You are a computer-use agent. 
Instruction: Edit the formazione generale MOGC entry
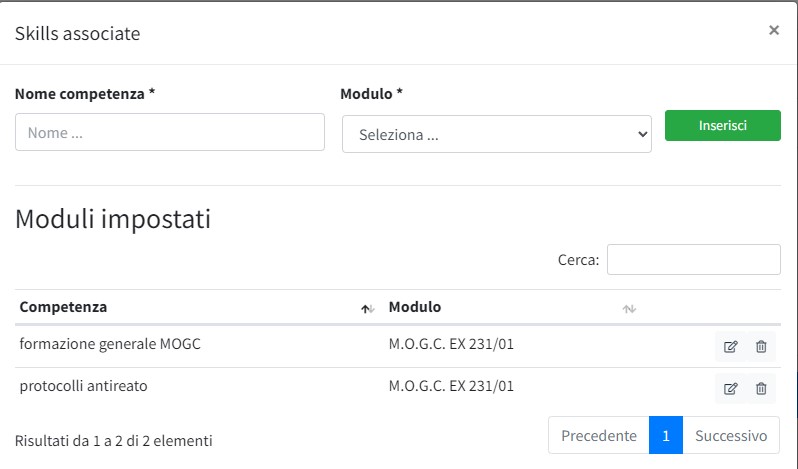[x=730, y=347]
